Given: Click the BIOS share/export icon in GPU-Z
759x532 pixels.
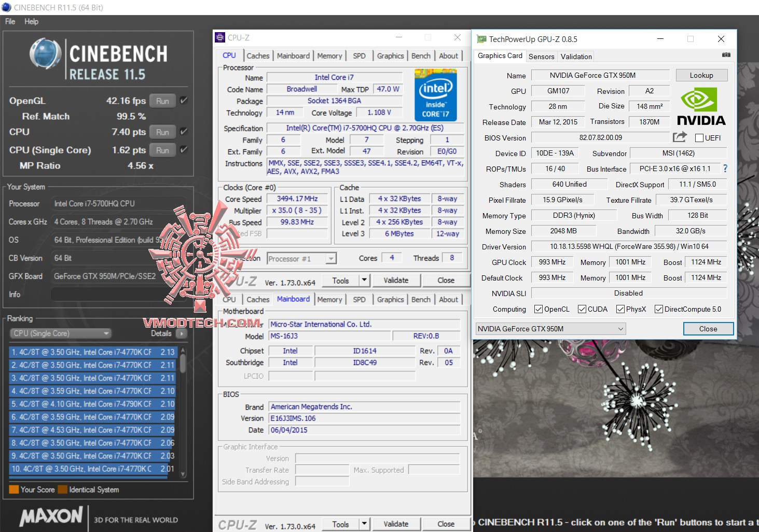Looking at the screenshot, I should (680, 137).
